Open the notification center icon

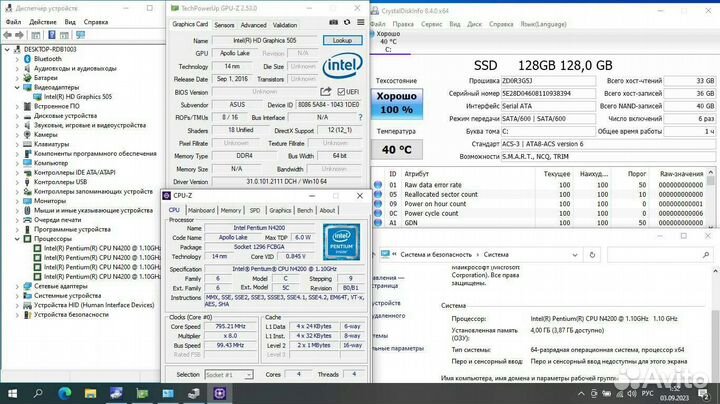pos(703,393)
